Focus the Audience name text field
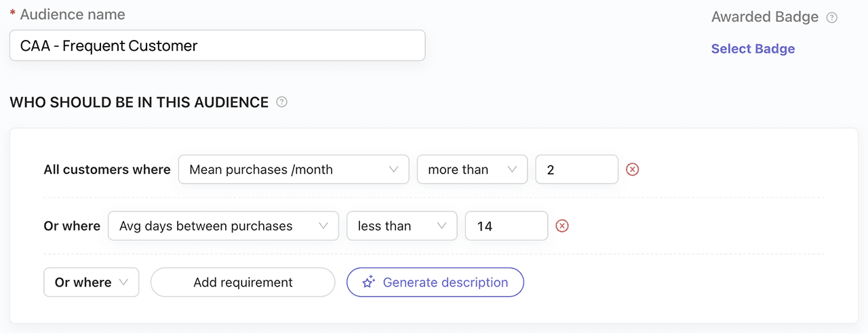Image resolution: width=868 pixels, height=334 pixels. point(217,46)
